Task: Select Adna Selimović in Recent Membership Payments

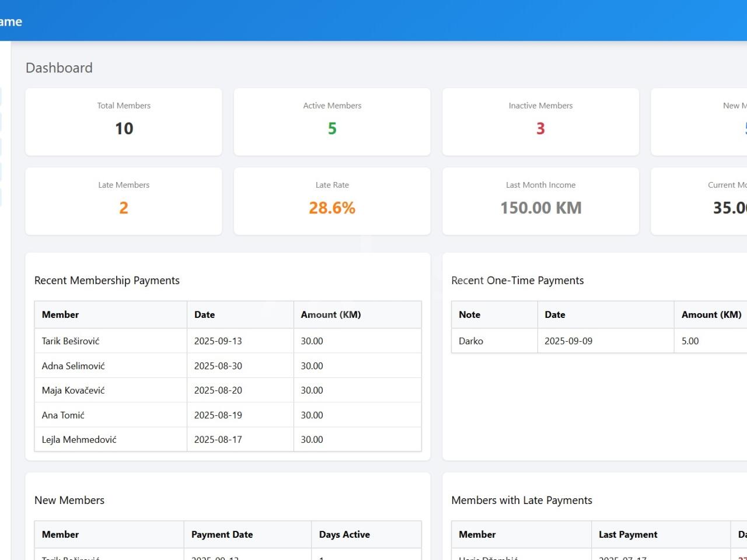Action: click(x=74, y=366)
